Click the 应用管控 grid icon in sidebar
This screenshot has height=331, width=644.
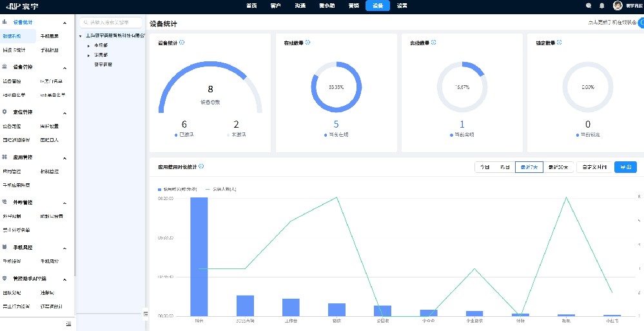pyautogui.click(x=5, y=157)
